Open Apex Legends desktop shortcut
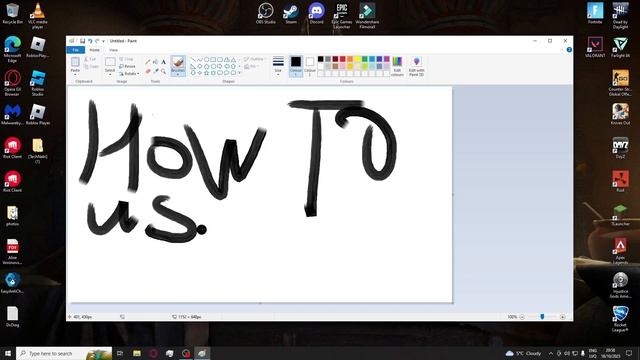Screen dimensions: 640x360 click(620, 251)
